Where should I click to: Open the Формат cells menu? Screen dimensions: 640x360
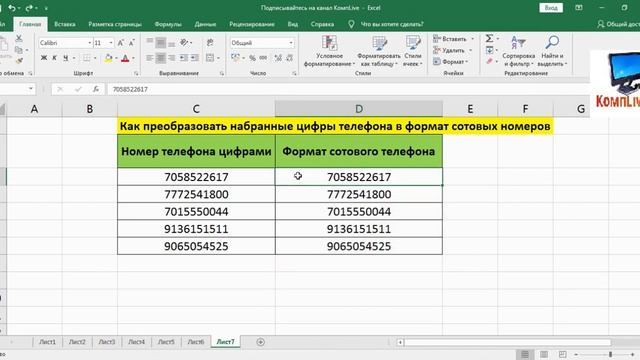click(x=451, y=62)
